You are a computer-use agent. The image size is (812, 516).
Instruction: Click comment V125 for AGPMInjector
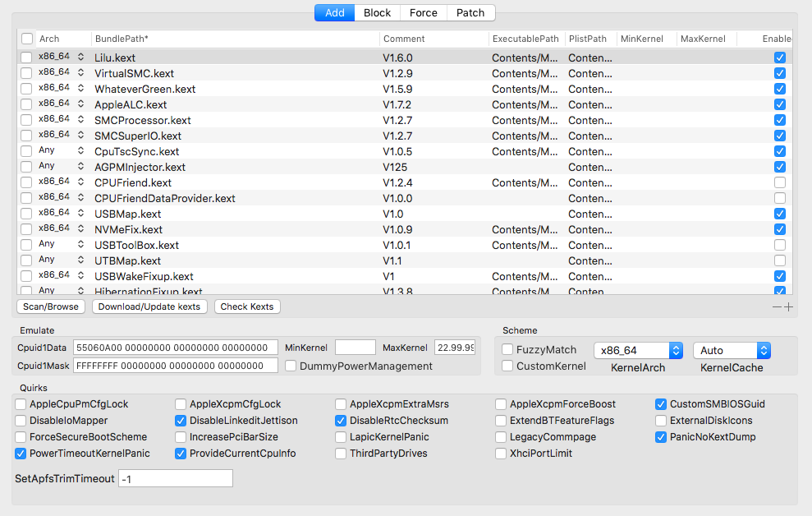coord(395,168)
